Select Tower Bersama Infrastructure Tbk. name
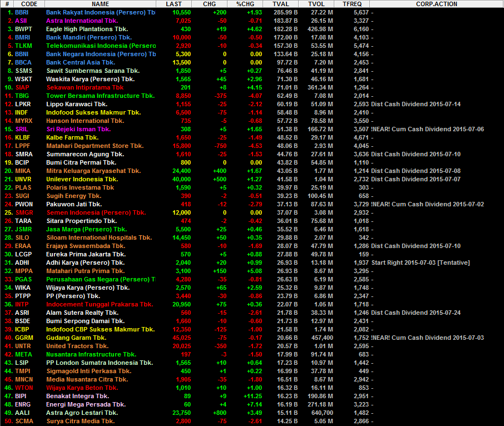The image size is (504, 426). (x=100, y=96)
